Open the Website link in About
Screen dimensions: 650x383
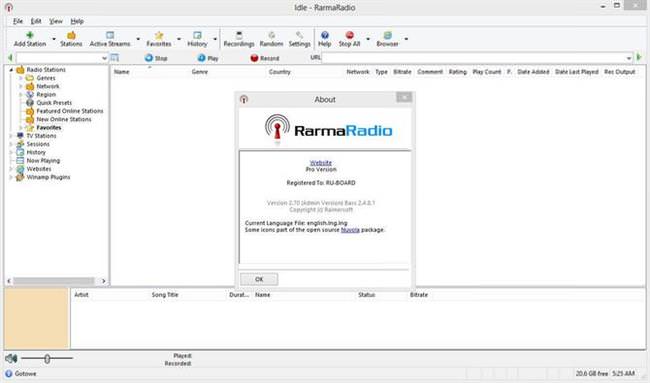pyautogui.click(x=321, y=163)
